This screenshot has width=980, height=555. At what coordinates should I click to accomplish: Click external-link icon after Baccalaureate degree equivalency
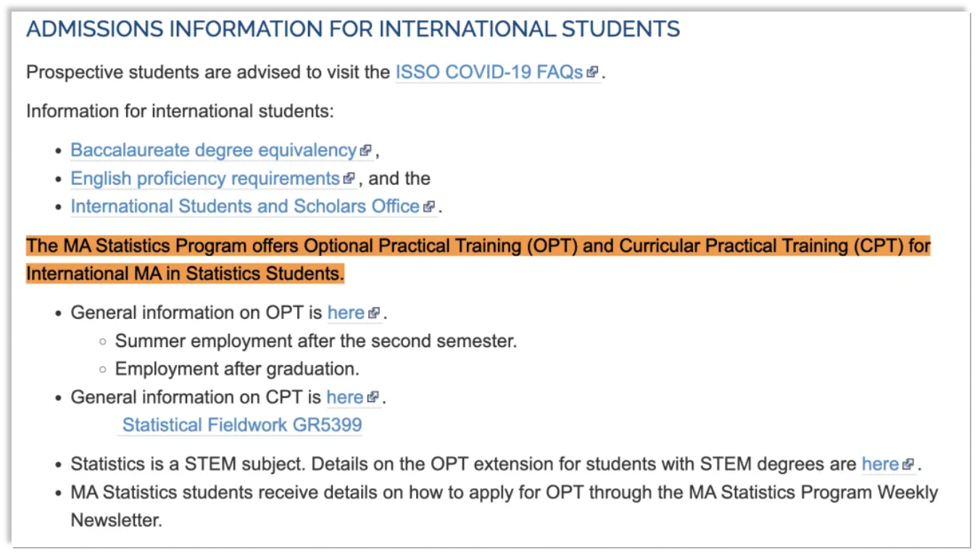tap(366, 151)
